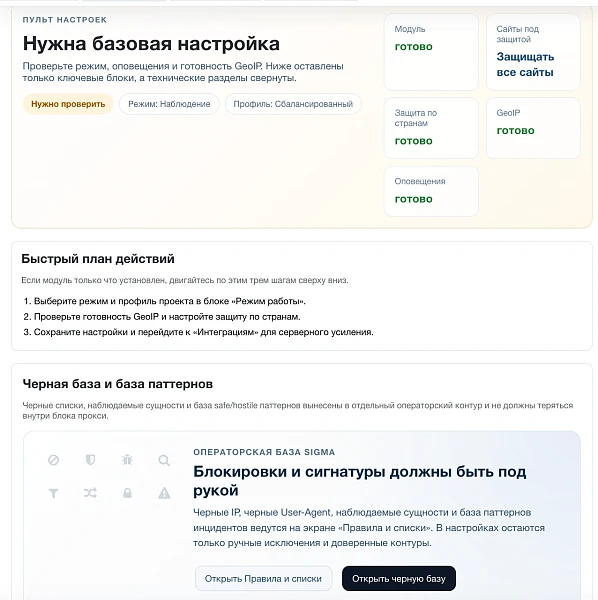Click the warning triangle icon
Screen dimensions: 598x600
[x=164, y=493]
